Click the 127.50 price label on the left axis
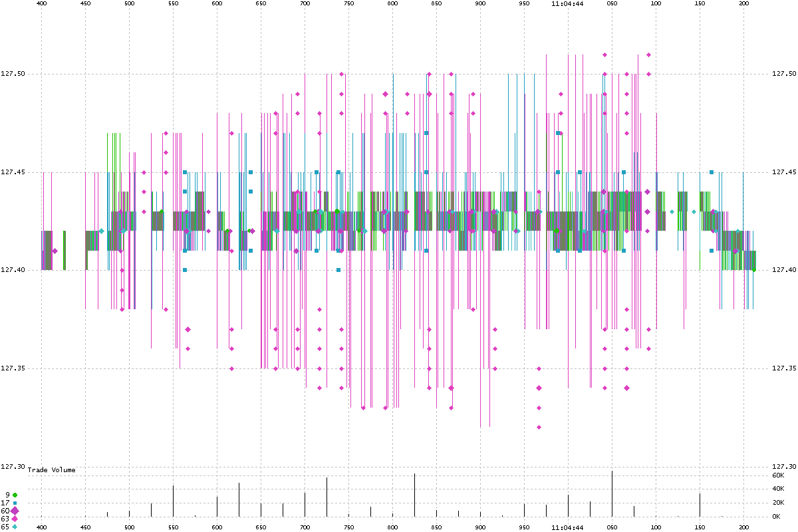 coord(13,74)
